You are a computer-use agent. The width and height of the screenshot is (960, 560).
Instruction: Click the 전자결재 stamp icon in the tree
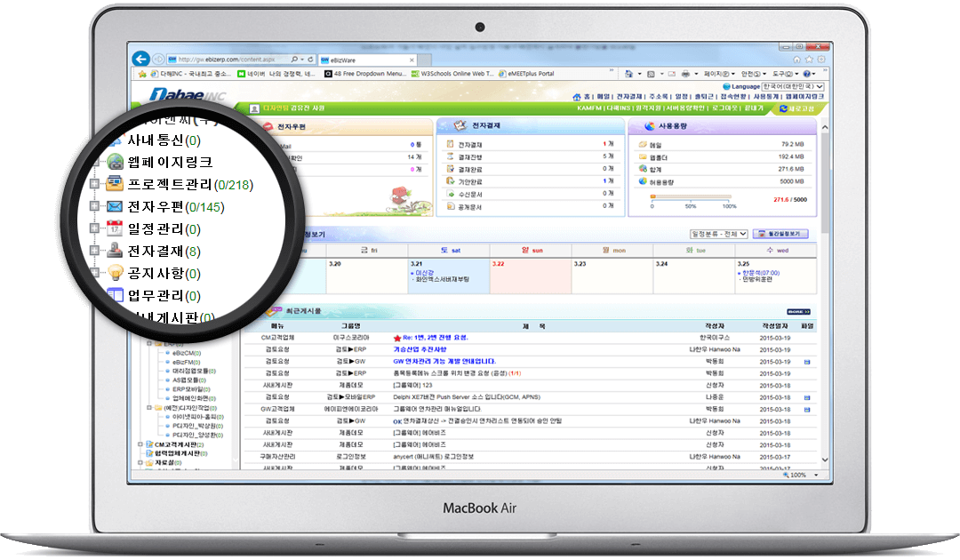pyautogui.click(x=116, y=252)
